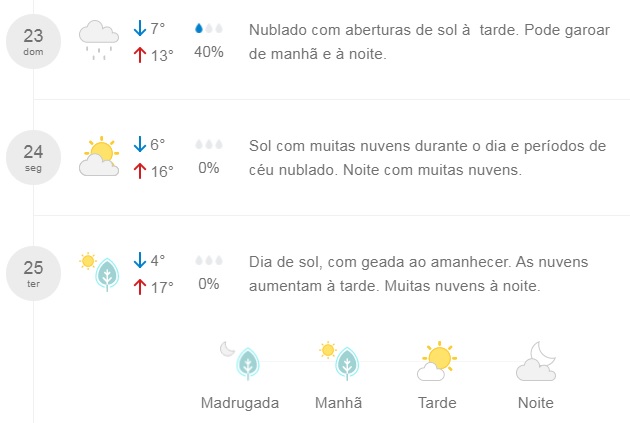Image resolution: width=630 pixels, height=423 pixels.
Task: Select the Manhã sun and frost icon
Action: [339, 360]
